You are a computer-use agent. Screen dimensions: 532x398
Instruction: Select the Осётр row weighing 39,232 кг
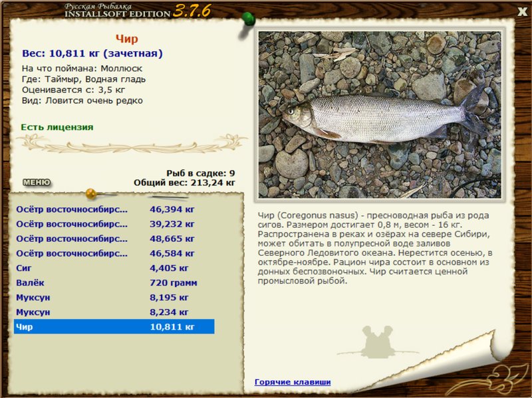point(114,224)
